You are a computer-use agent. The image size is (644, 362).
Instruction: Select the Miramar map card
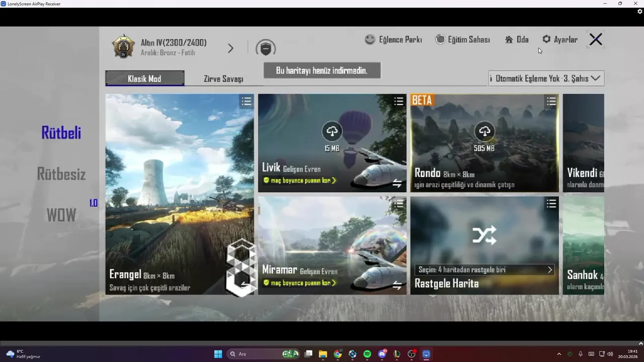pos(332,245)
